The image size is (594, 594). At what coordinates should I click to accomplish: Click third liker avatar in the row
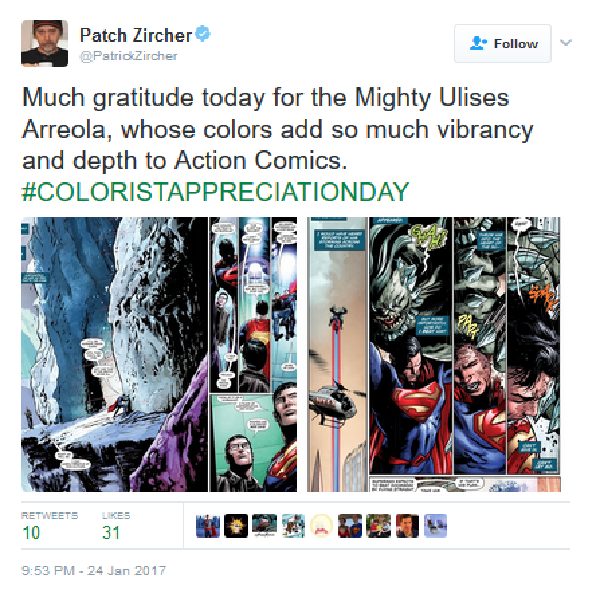click(264, 526)
